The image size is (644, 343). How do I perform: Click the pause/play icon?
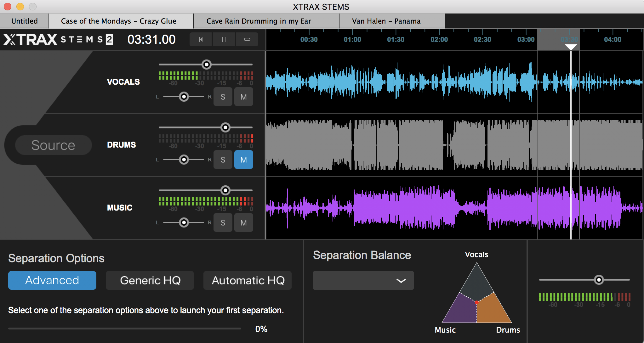(x=223, y=40)
